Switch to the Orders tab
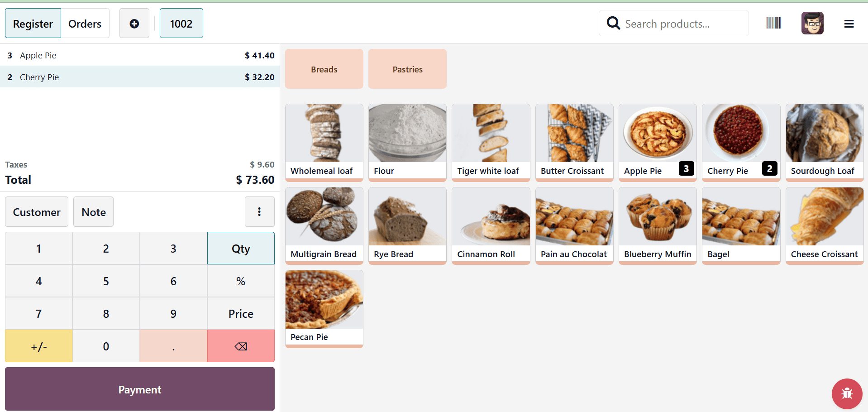The image size is (868, 412). pyautogui.click(x=85, y=23)
